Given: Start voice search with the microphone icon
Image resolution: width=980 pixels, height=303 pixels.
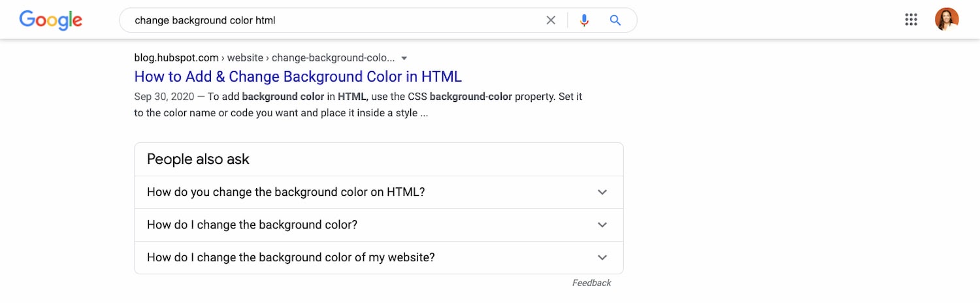Looking at the screenshot, I should (584, 20).
